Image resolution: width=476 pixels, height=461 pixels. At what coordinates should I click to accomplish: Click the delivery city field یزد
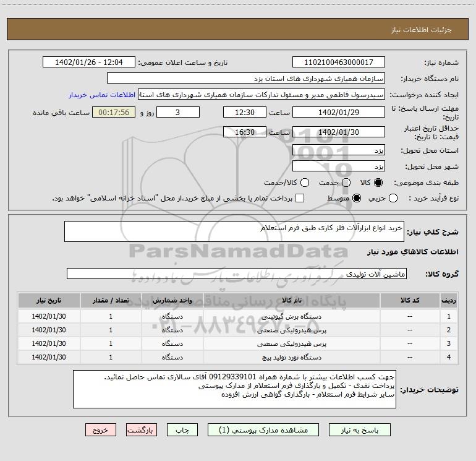[339, 166]
